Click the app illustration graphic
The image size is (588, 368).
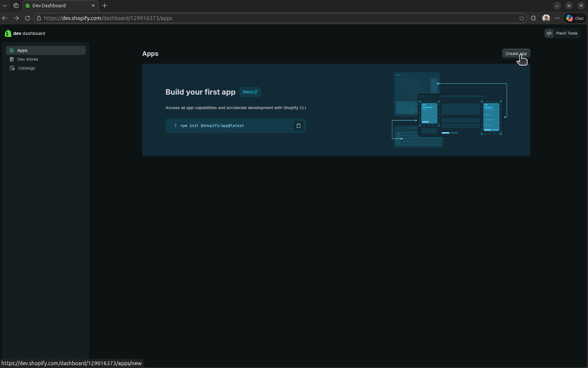tap(450, 110)
